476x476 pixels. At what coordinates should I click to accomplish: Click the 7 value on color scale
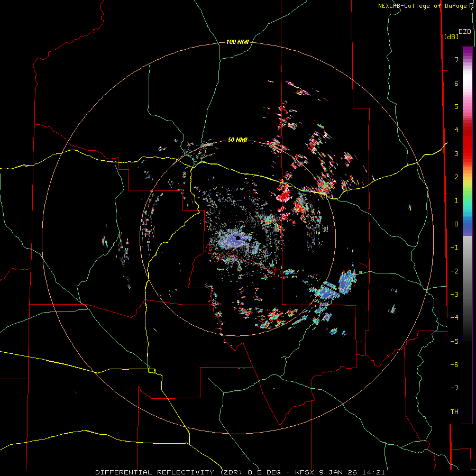pyautogui.click(x=456, y=59)
